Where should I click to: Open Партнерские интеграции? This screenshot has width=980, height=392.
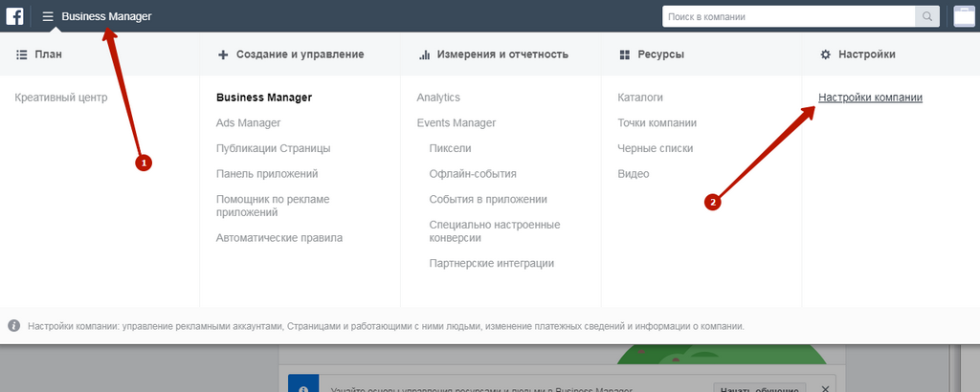click(491, 264)
